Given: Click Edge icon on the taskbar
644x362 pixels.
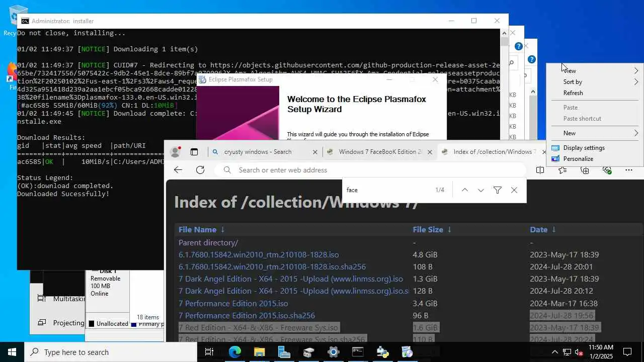Looking at the screenshot, I should point(235,352).
